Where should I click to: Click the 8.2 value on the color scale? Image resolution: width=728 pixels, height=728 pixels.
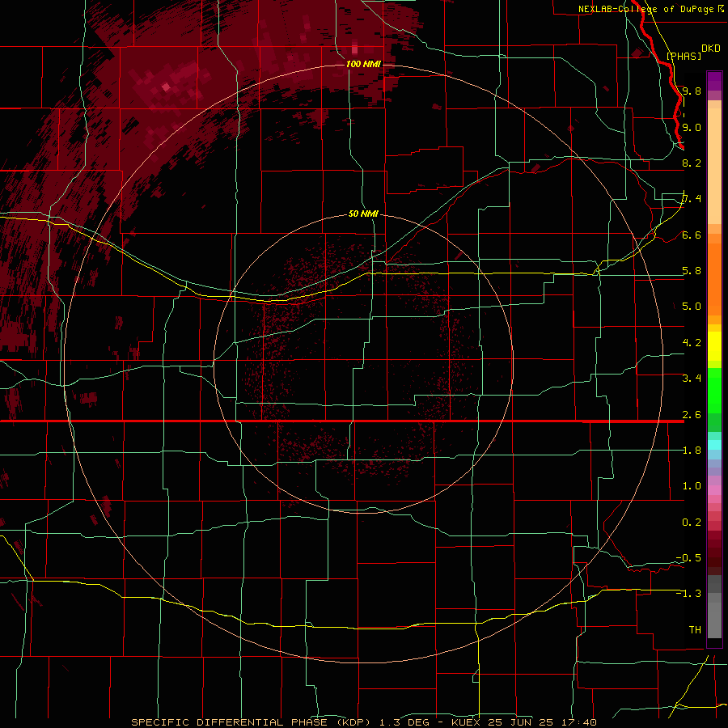[692, 163]
